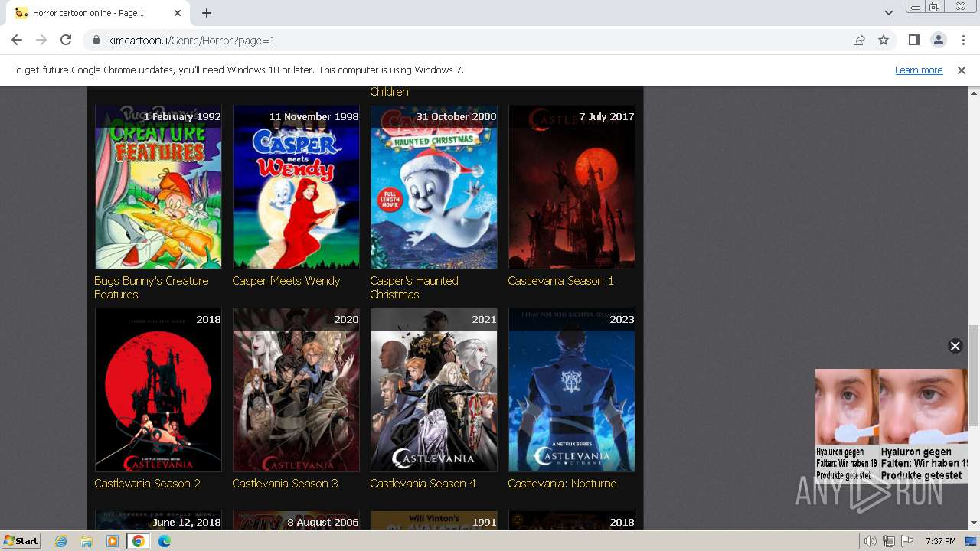Click the scrollbar down arrow
The image size is (980, 551).
coord(974,523)
